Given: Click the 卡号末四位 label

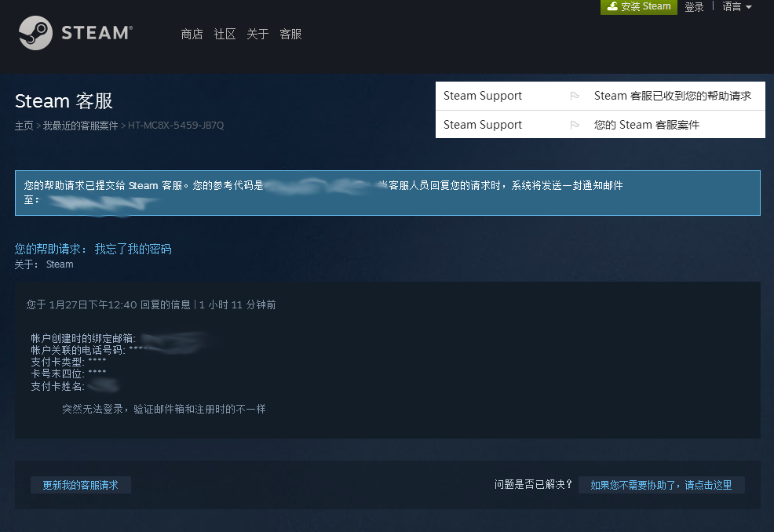Looking at the screenshot, I should 58,374.
